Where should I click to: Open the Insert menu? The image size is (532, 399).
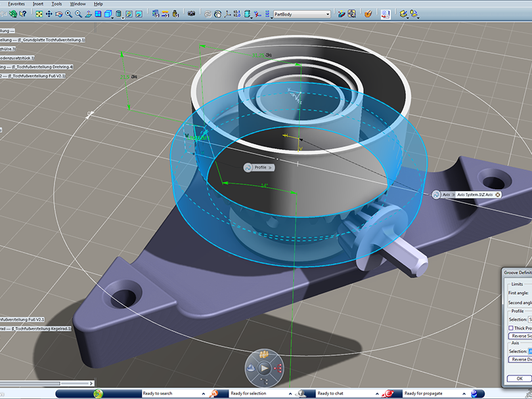38,3
